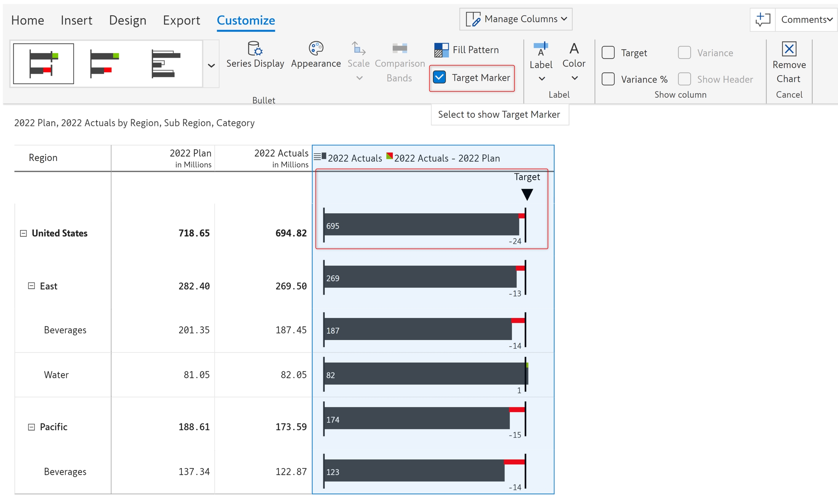
Task: Switch to the Design tab
Action: click(x=128, y=20)
